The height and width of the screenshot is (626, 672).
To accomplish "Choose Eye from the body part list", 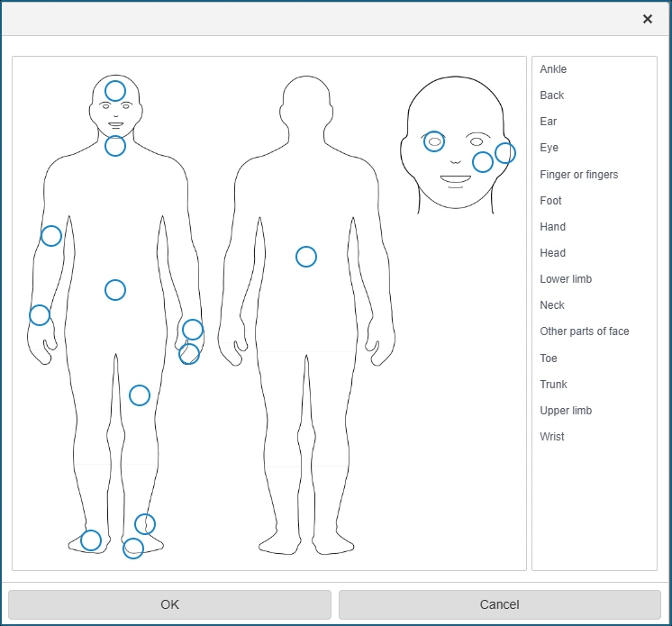I will [x=549, y=148].
